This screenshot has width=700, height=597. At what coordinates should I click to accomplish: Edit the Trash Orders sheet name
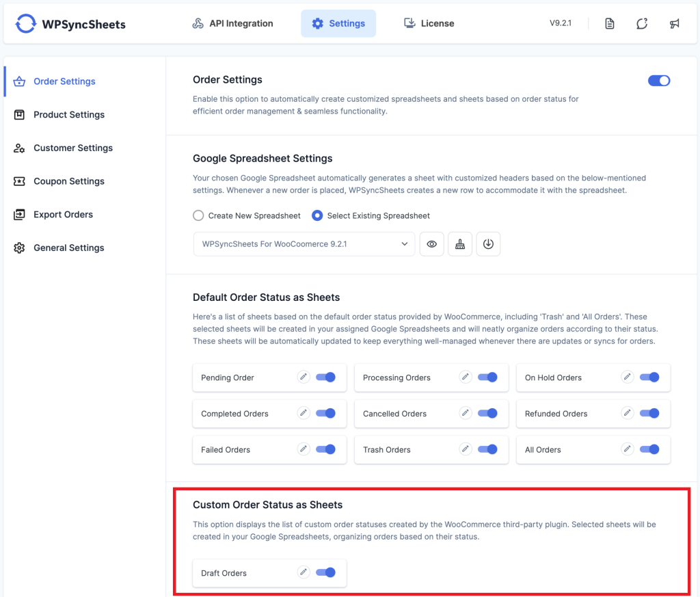pos(465,449)
